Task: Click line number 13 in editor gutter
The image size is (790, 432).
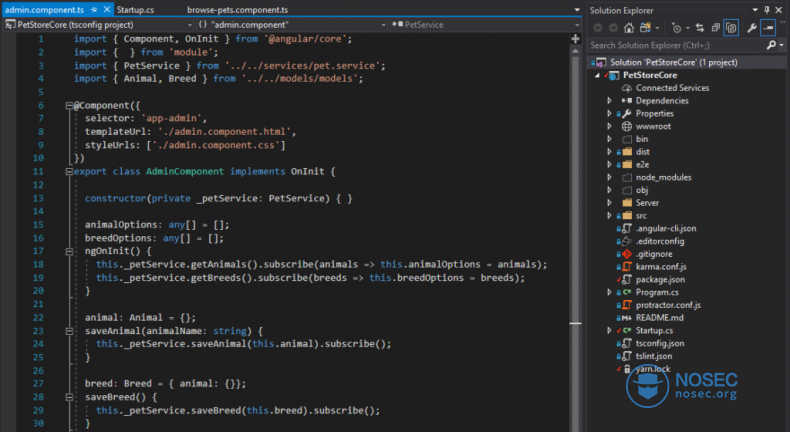Action: 38,199
